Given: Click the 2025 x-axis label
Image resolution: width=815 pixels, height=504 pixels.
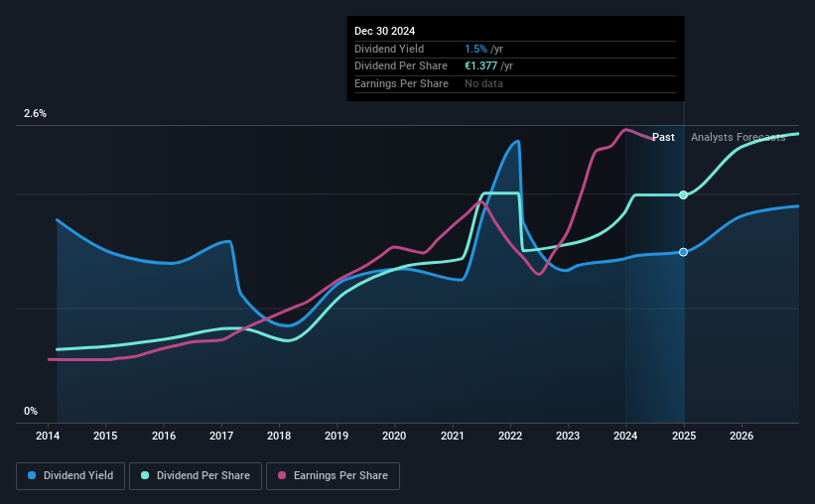Looking at the screenshot, I should 684,436.
